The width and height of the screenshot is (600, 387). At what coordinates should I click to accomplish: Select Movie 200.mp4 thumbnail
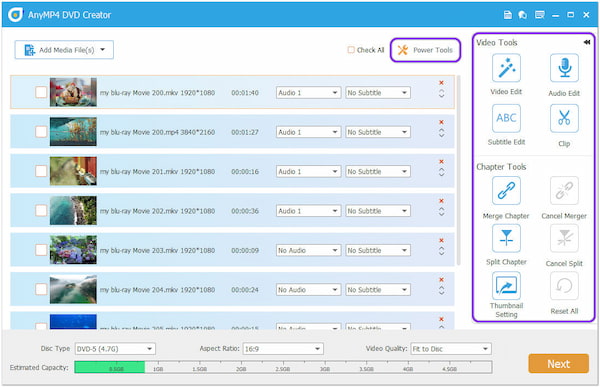tap(73, 132)
